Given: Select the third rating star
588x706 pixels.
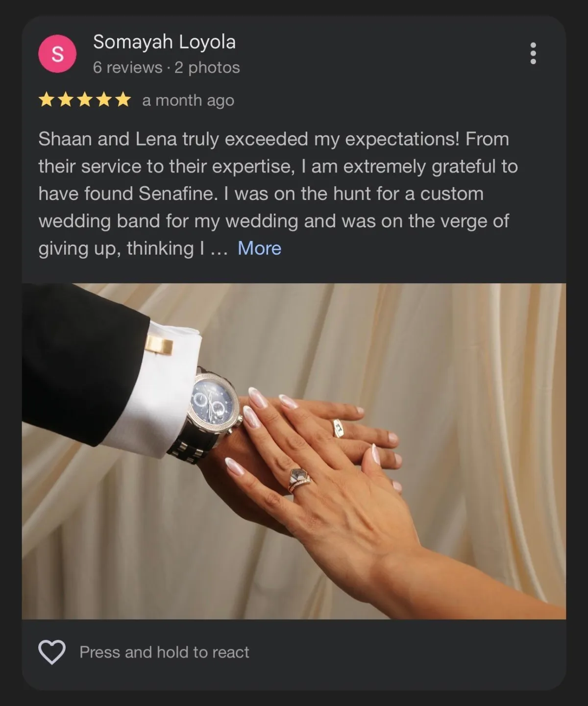Looking at the screenshot, I should (85, 100).
